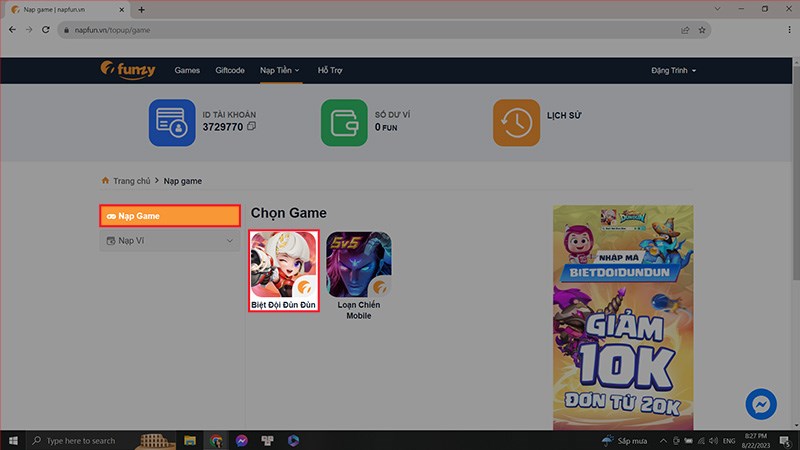Click the green wallet balance icon
Image resolution: width=800 pixels, height=450 pixels.
344,122
